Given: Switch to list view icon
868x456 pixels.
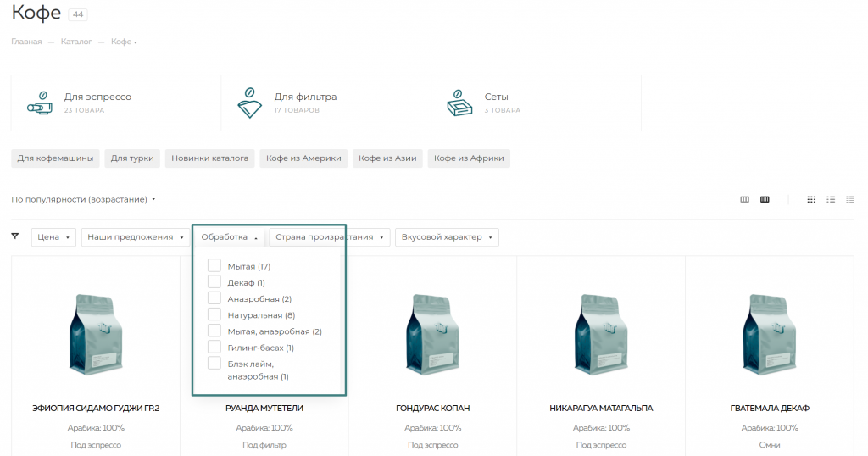Looking at the screenshot, I should (x=831, y=199).
